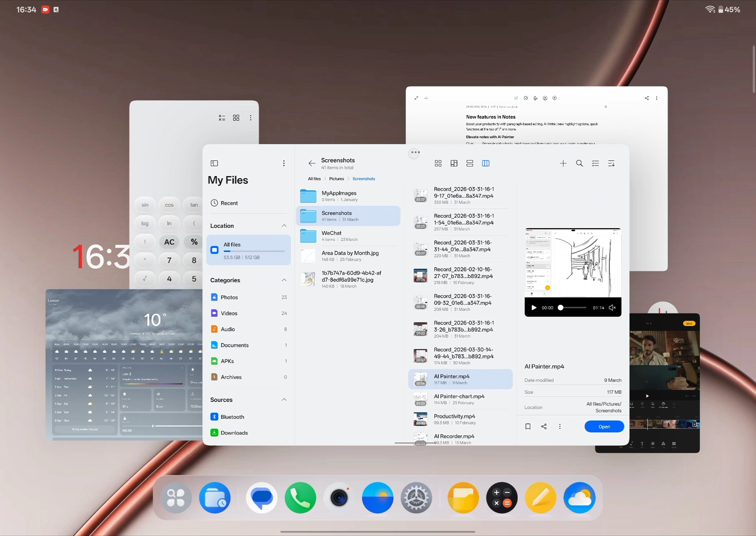Tap the AC button in Calculator

(169, 242)
